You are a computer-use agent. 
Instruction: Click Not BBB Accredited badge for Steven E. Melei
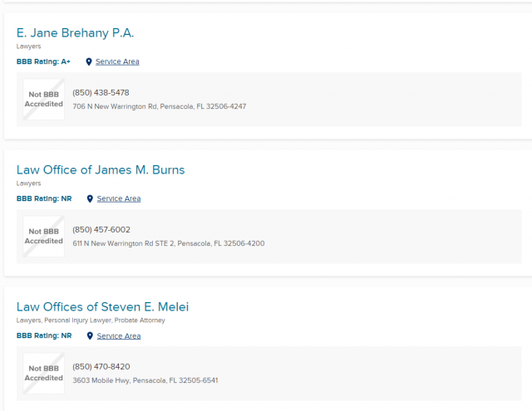coord(44,373)
